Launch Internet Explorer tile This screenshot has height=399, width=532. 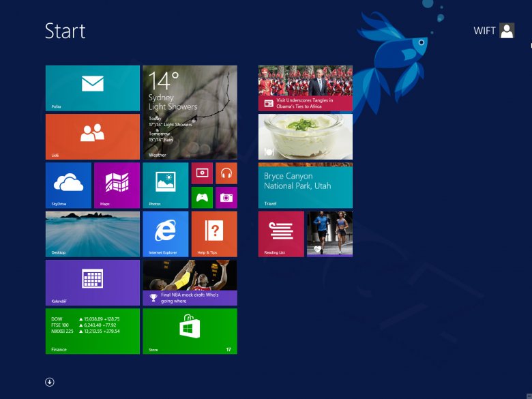pos(166,234)
